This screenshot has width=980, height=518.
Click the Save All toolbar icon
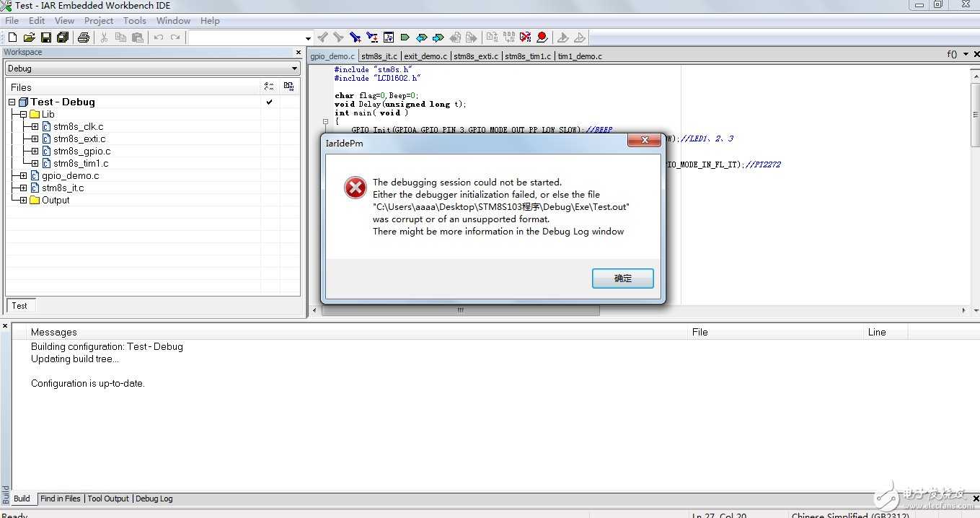click(63, 38)
